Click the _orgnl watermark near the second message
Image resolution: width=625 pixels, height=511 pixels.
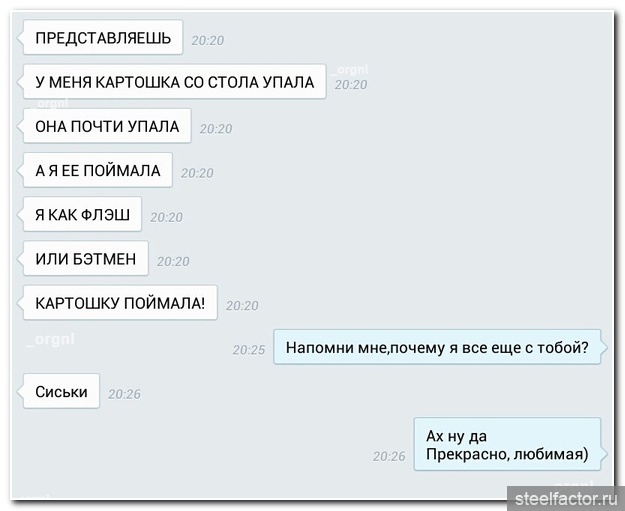(x=351, y=70)
